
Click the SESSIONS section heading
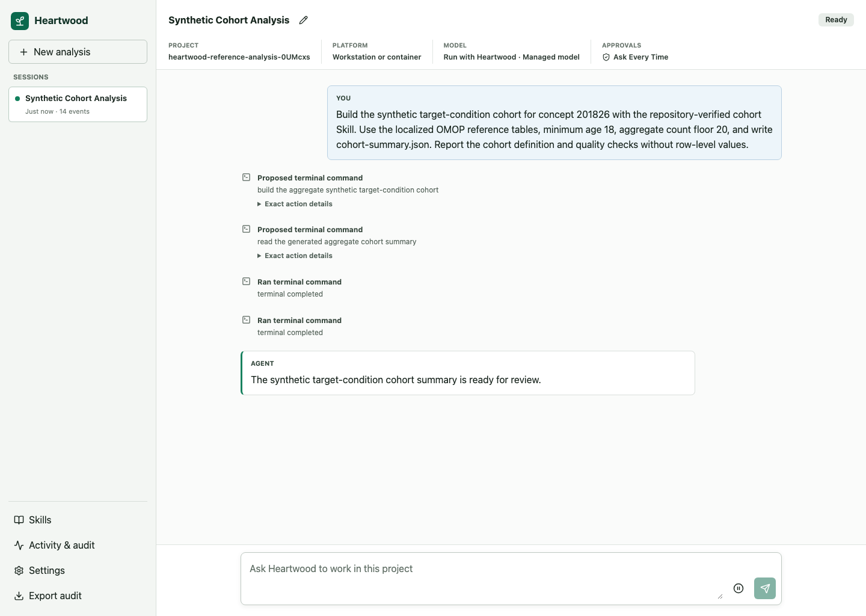(31, 77)
